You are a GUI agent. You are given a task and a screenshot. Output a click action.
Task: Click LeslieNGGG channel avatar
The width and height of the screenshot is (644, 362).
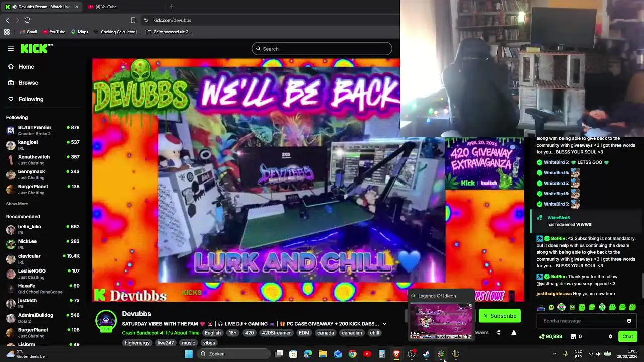11,274
